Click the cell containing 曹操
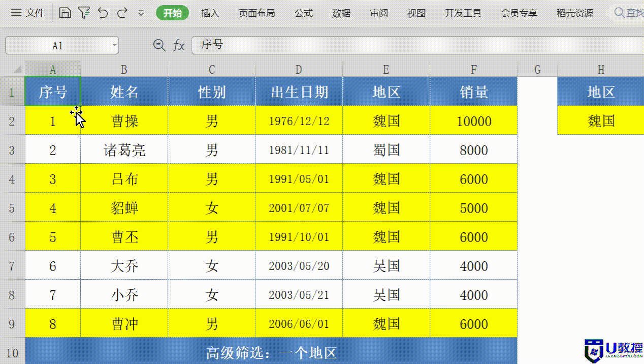The image size is (644, 364). [124, 120]
